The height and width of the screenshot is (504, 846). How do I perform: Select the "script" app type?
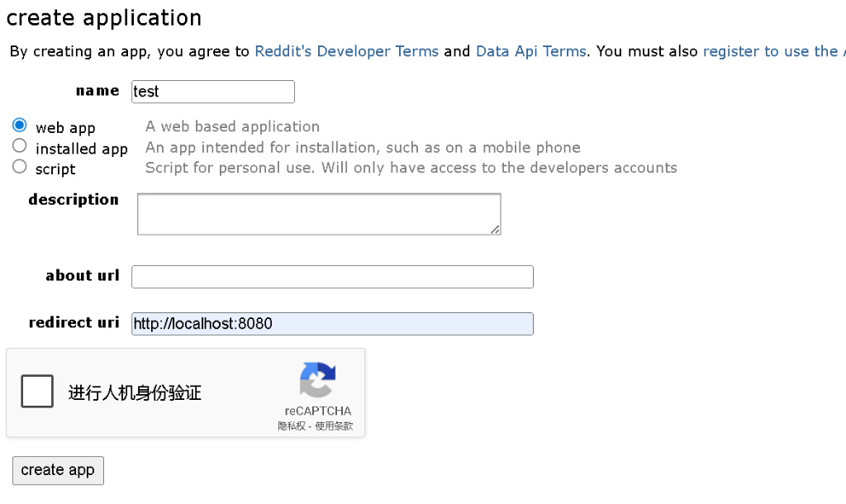tap(18, 166)
